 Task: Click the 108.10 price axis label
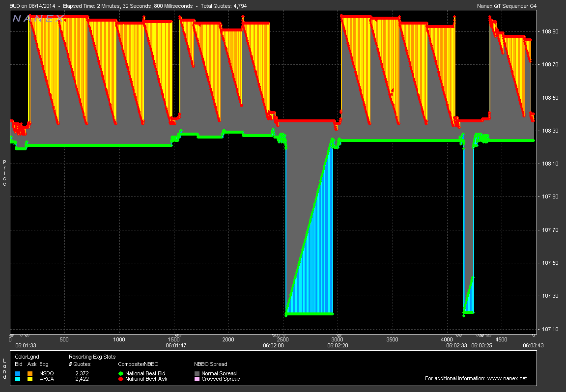550,164
